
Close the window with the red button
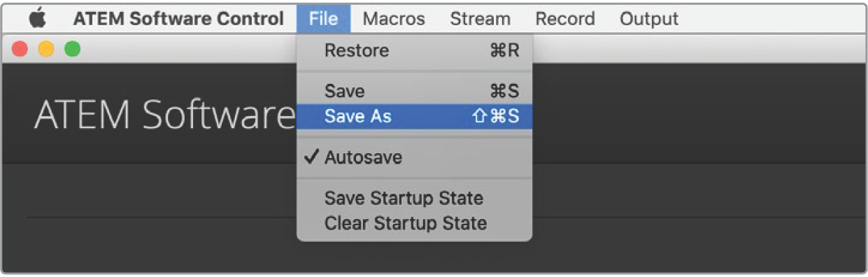[20, 49]
